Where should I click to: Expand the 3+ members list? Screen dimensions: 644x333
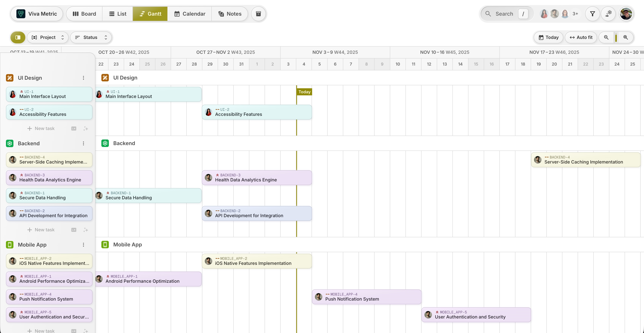pos(575,14)
